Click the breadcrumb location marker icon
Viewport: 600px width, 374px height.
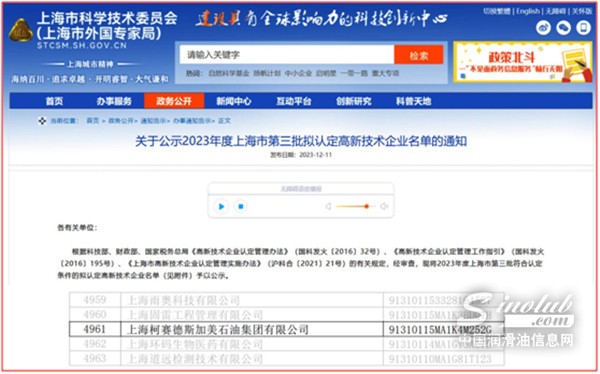pyautogui.click(x=42, y=121)
